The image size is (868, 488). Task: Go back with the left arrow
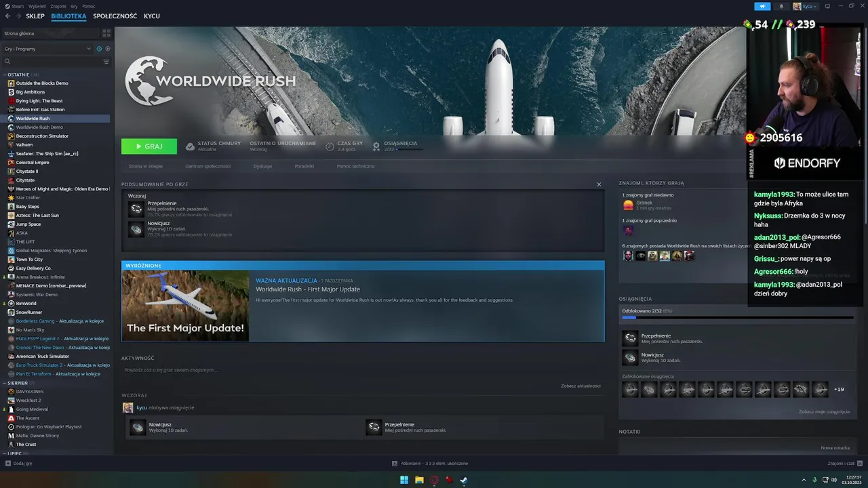[x=8, y=16]
